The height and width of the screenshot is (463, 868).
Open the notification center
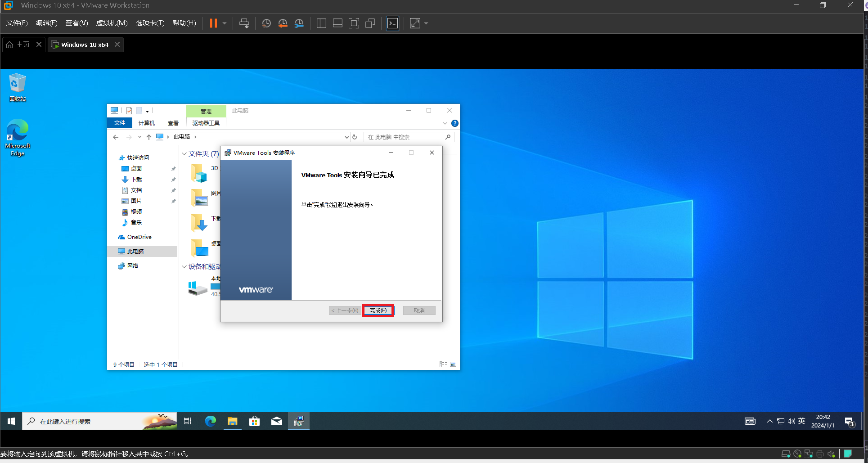pos(849,422)
